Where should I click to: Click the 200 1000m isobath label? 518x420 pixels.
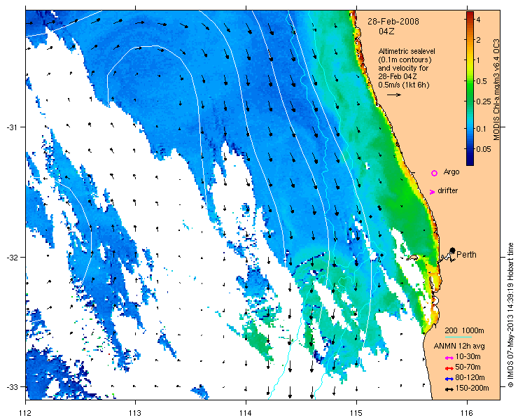(465, 331)
